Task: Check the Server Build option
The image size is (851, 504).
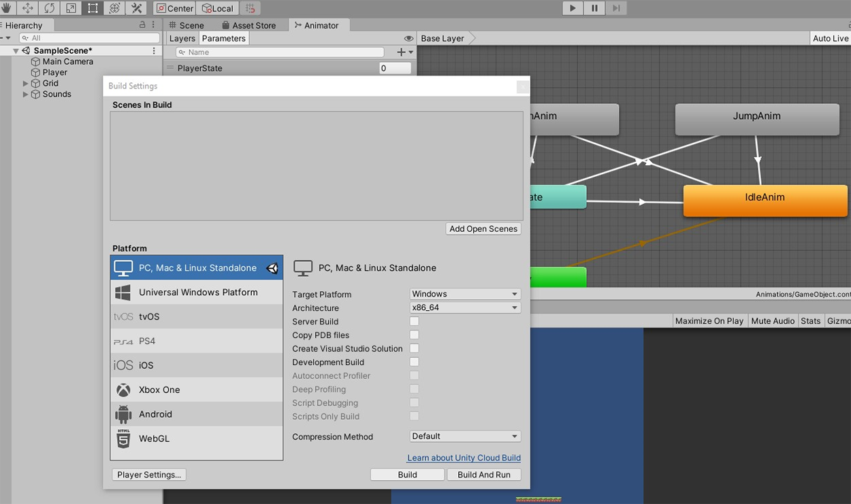Action: (414, 321)
